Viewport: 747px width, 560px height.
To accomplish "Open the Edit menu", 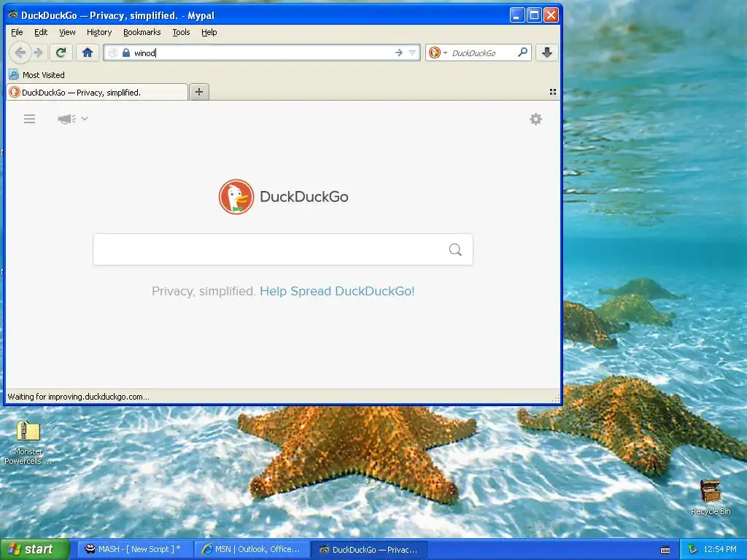I will [41, 32].
